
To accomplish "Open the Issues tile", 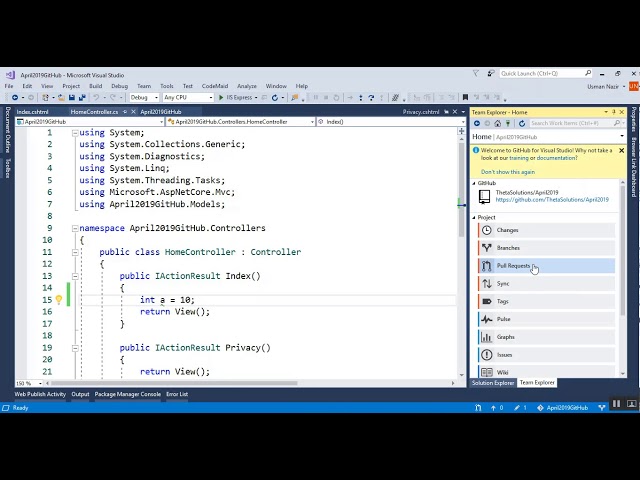I will (547, 355).
